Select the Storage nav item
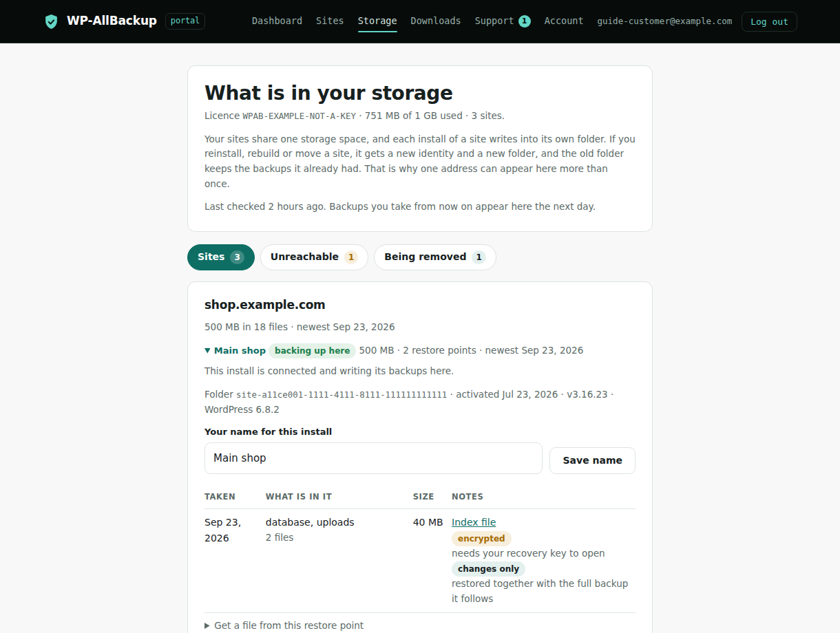 coord(377,21)
